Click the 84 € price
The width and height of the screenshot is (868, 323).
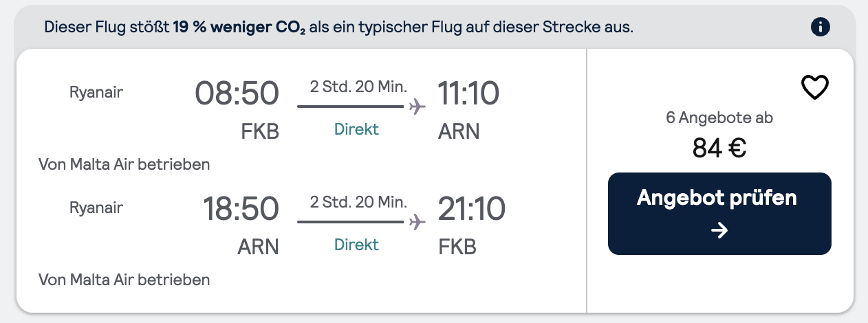pos(719,148)
